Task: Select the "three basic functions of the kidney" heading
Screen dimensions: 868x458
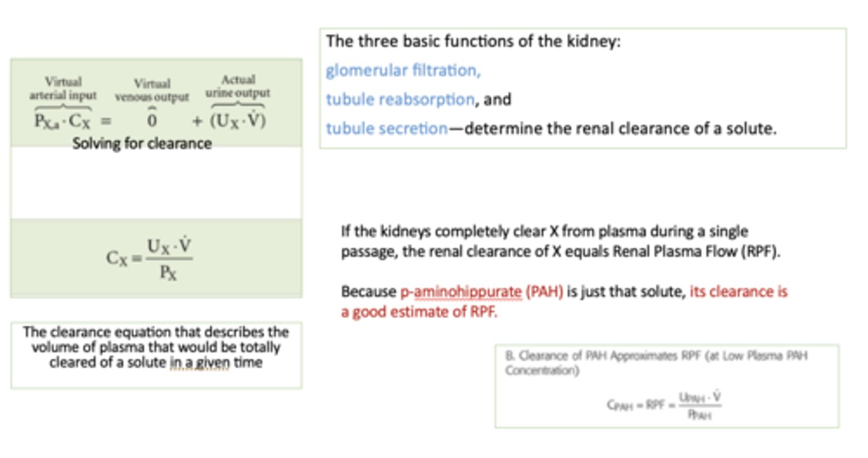Action: coord(473,43)
